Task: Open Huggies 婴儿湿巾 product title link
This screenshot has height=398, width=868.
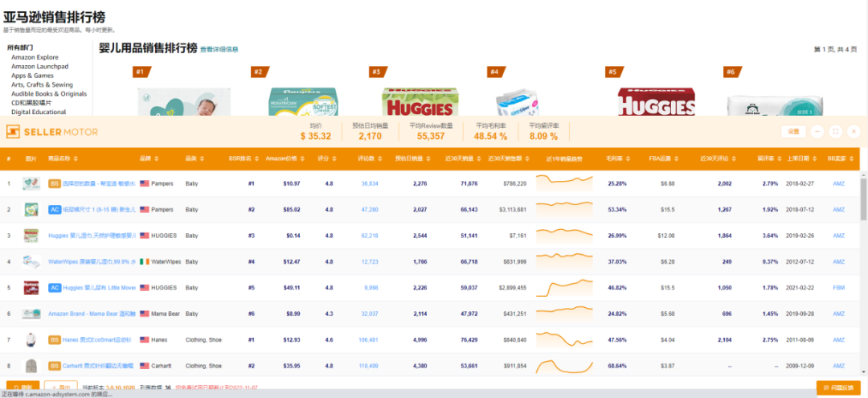Action: point(92,236)
